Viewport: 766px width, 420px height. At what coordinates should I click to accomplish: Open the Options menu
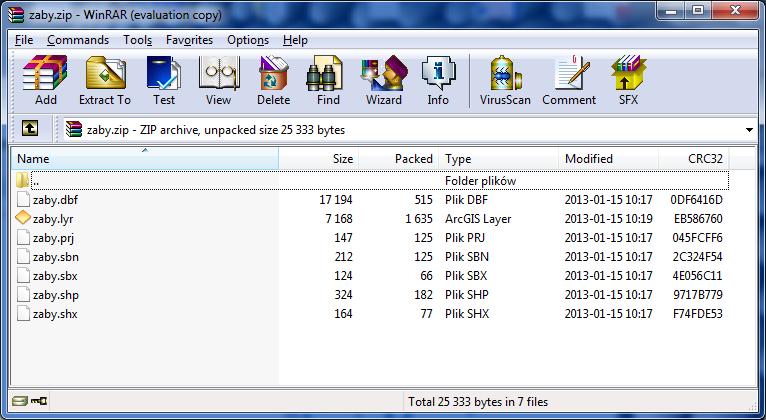pos(248,40)
